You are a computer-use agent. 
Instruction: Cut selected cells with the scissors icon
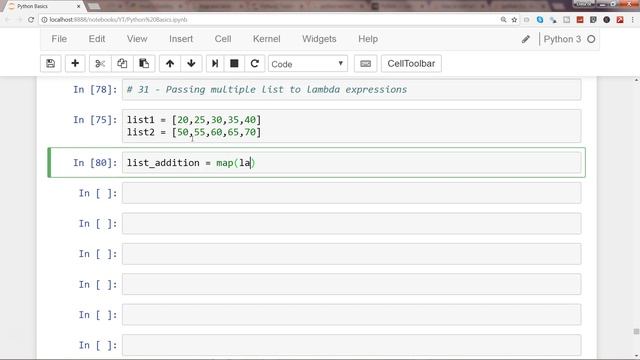(100, 64)
